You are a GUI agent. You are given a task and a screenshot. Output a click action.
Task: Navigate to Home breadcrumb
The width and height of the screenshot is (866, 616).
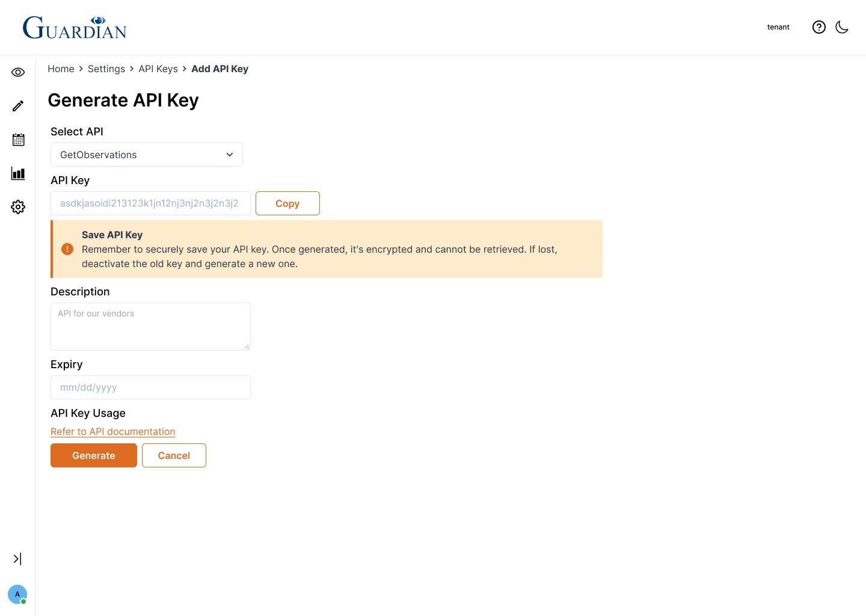pos(61,69)
